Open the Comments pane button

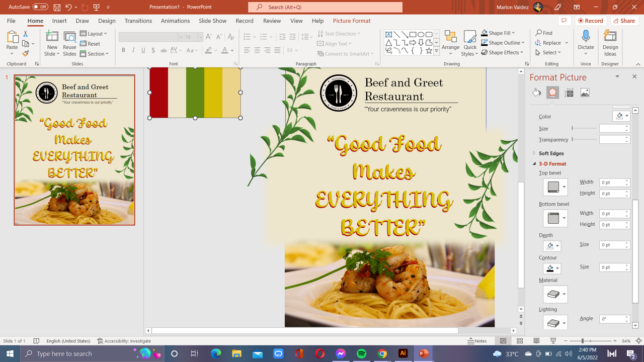564,21
